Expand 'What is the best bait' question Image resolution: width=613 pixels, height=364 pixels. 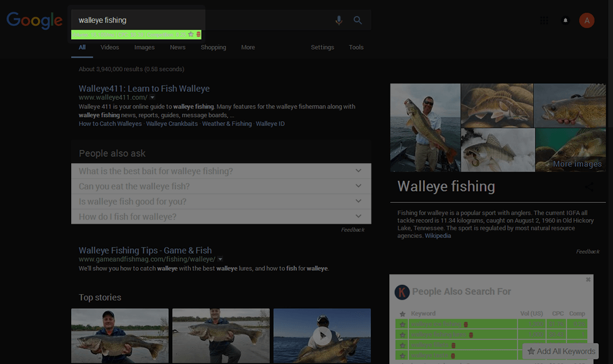tap(221, 171)
